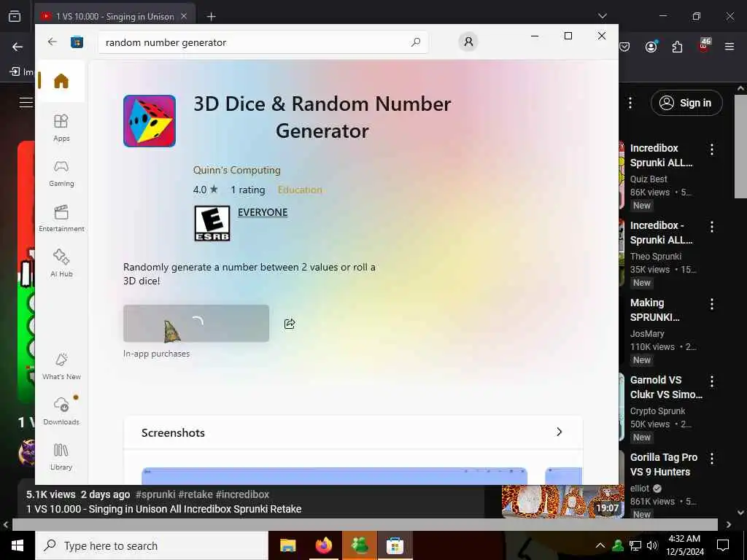Close the YouTube browser tab

point(184,16)
